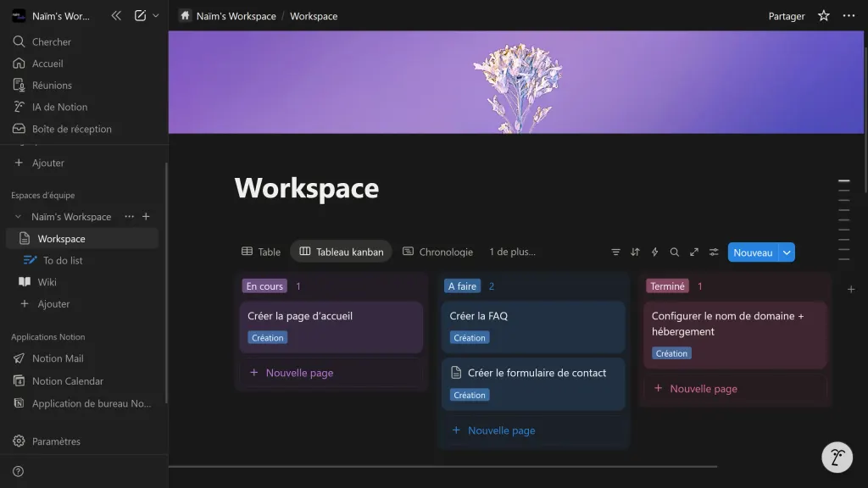Click page icon on formulaire de contact card
Image resolution: width=868 pixels, height=488 pixels.
point(455,373)
